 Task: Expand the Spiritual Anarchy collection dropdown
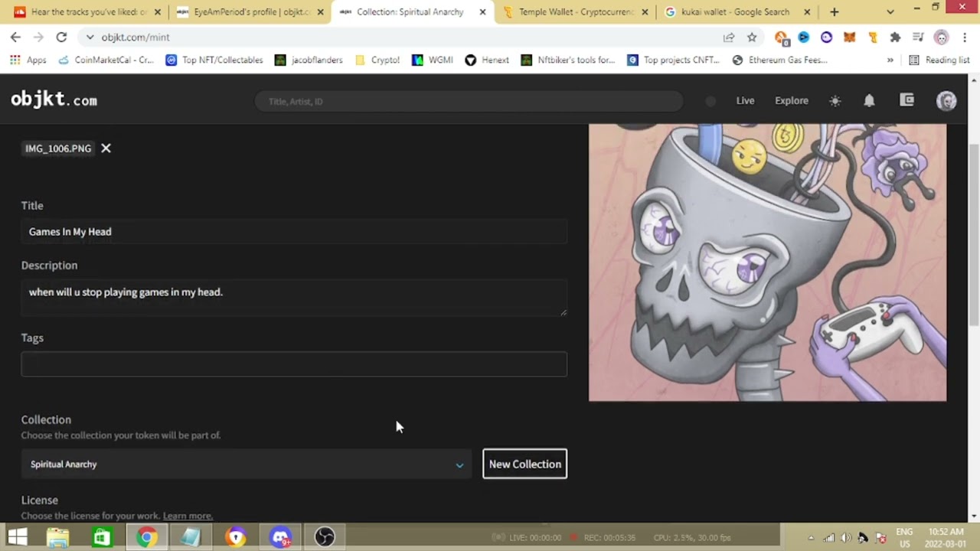point(247,465)
